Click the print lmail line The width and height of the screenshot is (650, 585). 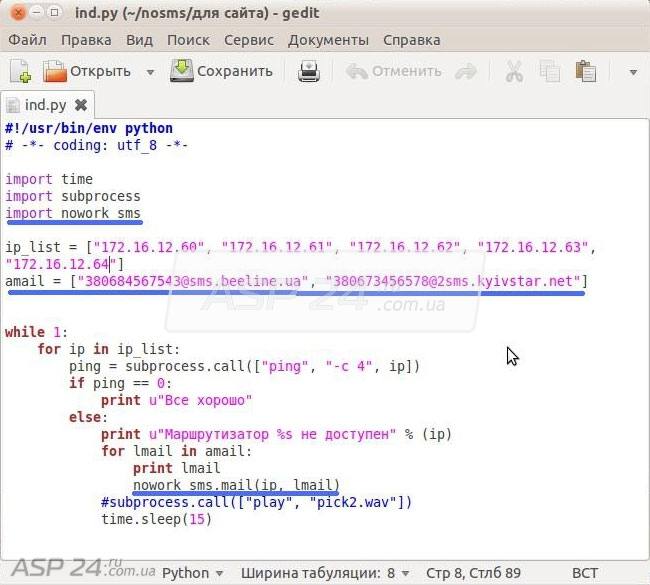[177, 468]
